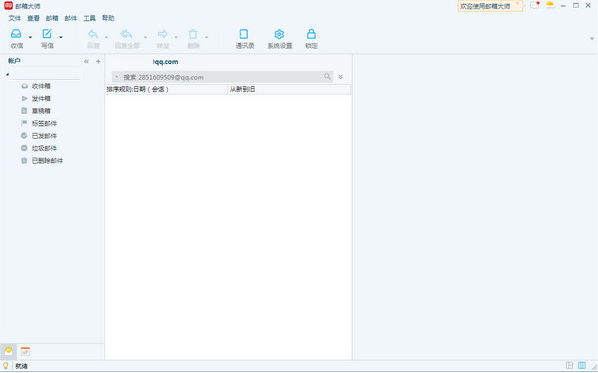Select the two-pane layout icon in status bar
598x373 pixels.
point(569,365)
